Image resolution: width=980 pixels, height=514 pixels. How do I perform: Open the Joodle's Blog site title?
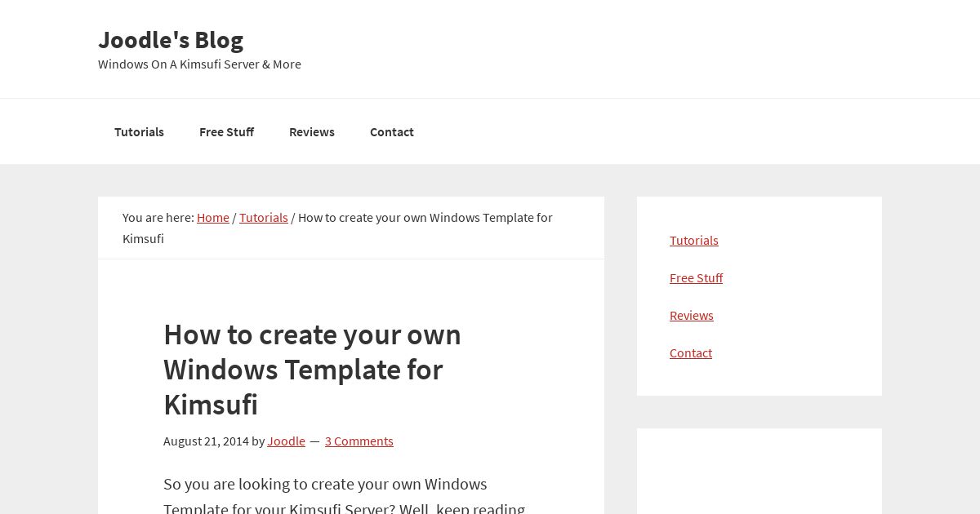171,39
